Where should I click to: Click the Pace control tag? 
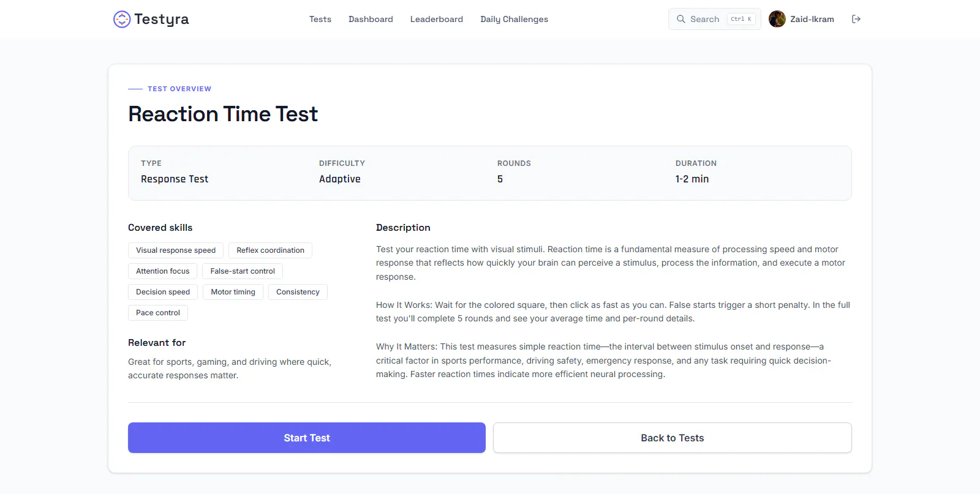point(158,313)
